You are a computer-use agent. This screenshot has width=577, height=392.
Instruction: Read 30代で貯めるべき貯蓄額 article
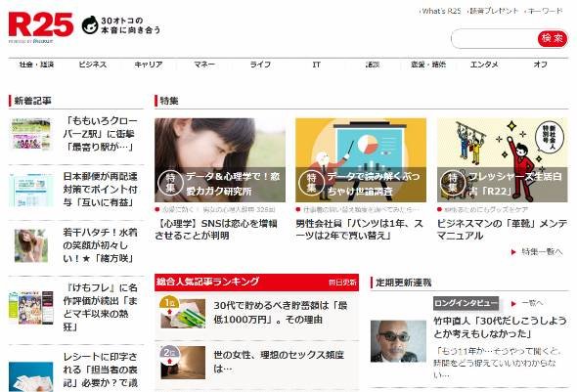(281, 313)
